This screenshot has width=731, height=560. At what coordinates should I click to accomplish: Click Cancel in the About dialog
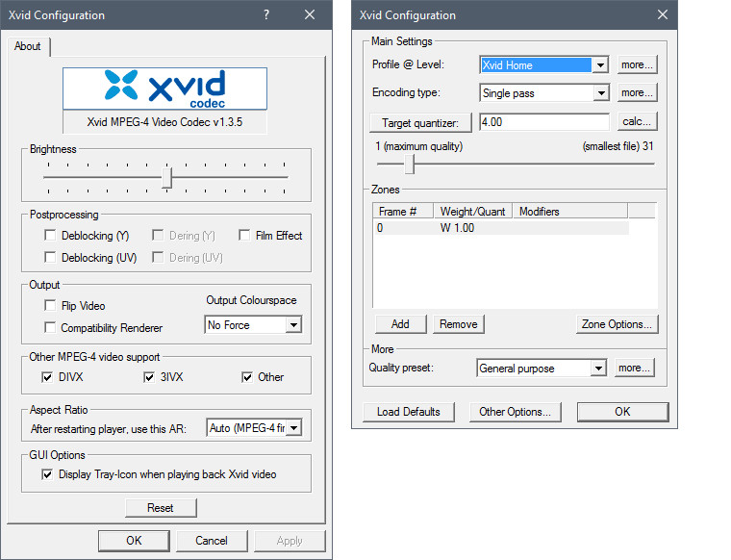pyautogui.click(x=212, y=541)
